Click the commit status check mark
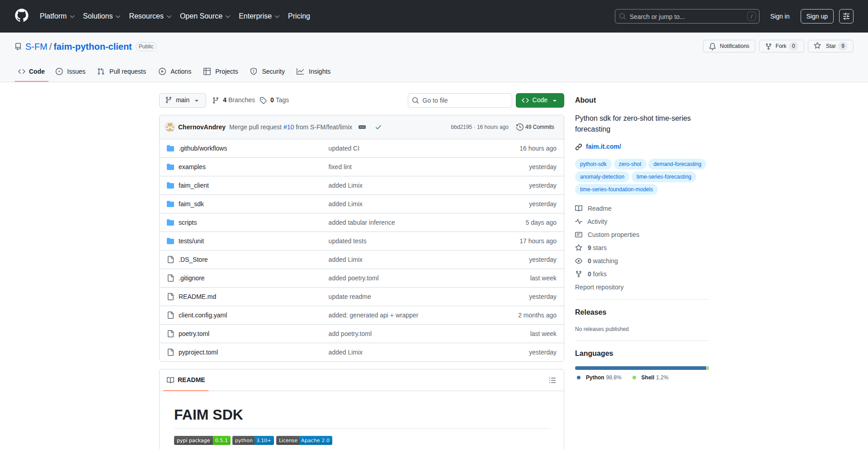The image size is (868, 449). point(378,127)
